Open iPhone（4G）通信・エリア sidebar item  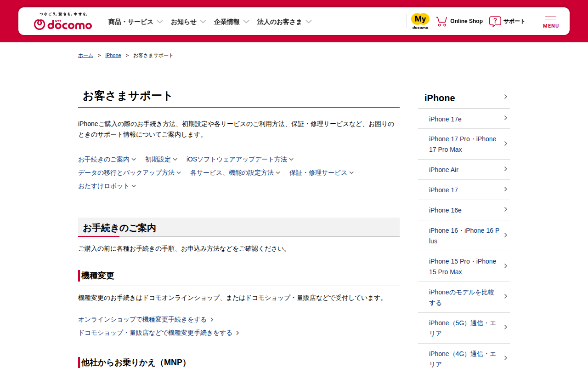(464, 356)
